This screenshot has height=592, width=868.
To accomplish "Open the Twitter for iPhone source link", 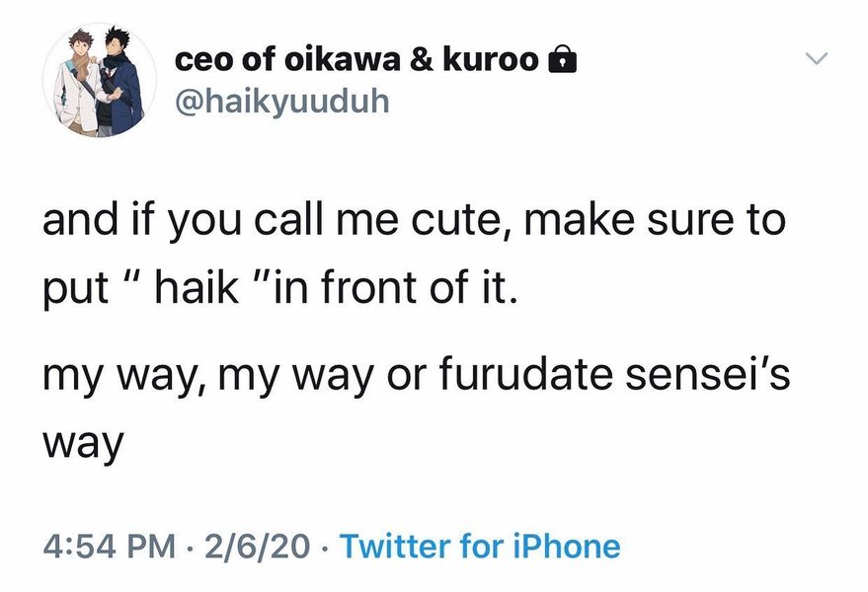I will pos(480,546).
